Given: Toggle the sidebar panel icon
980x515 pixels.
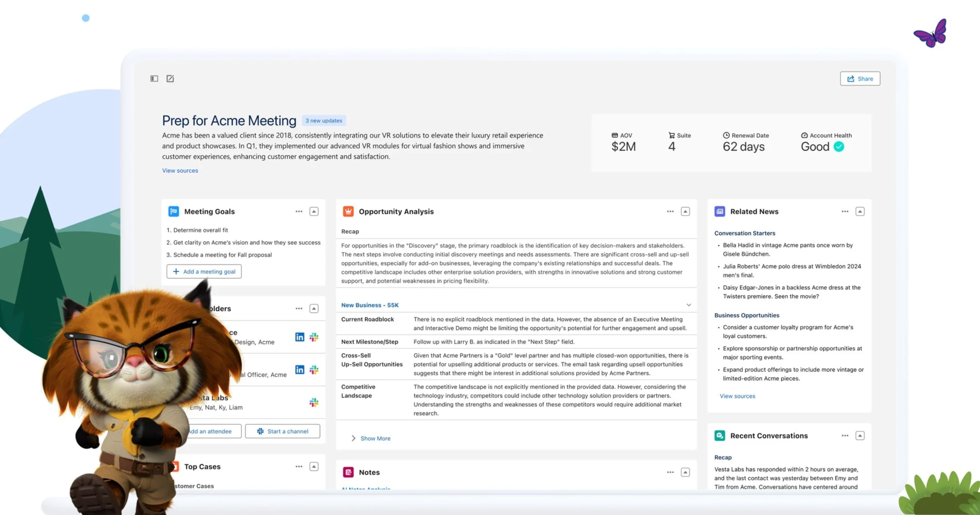Looking at the screenshot, I should pyautogui.click(x=154, y=79).
